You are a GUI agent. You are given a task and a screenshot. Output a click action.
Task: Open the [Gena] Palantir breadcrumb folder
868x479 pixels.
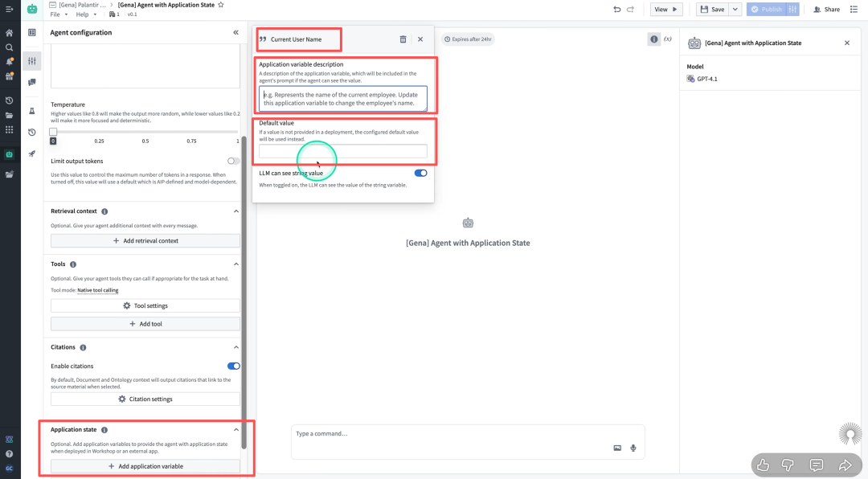point(81,5)
